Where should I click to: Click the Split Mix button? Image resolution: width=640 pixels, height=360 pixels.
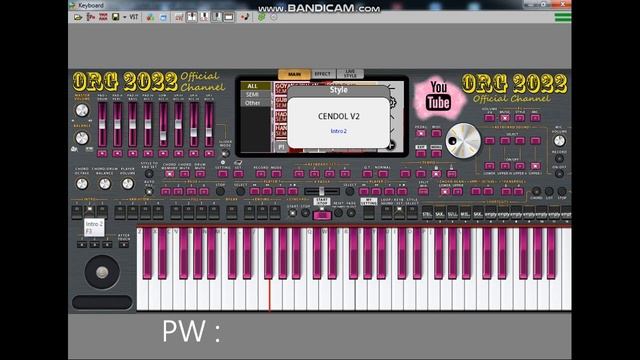pyautogui.click(x=424, y=191)
